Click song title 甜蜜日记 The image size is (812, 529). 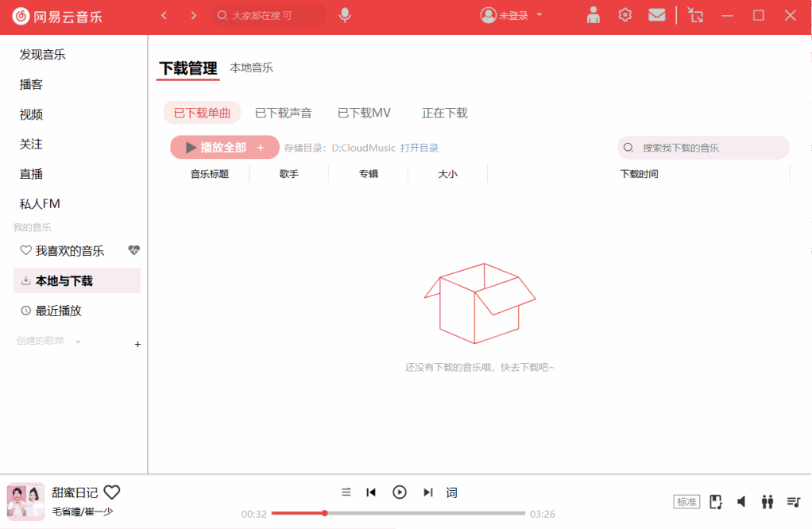pyautogui.click(x=75, y=492)
